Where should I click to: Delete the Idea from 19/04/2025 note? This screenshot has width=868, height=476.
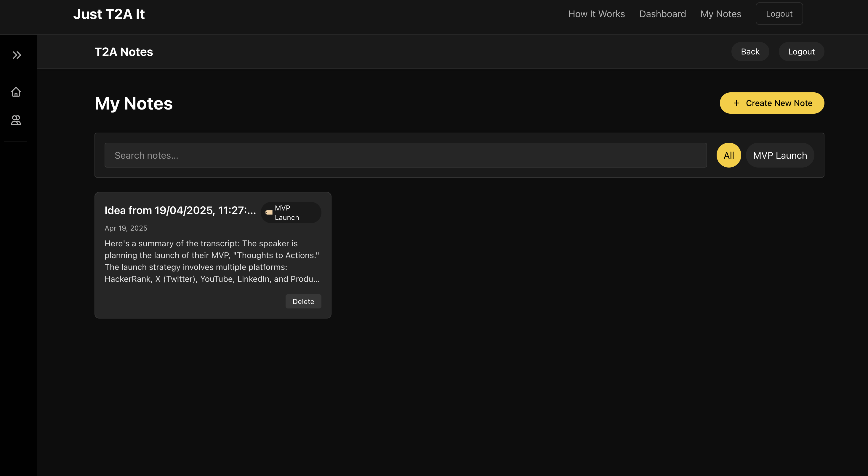[x=303, y=301]
